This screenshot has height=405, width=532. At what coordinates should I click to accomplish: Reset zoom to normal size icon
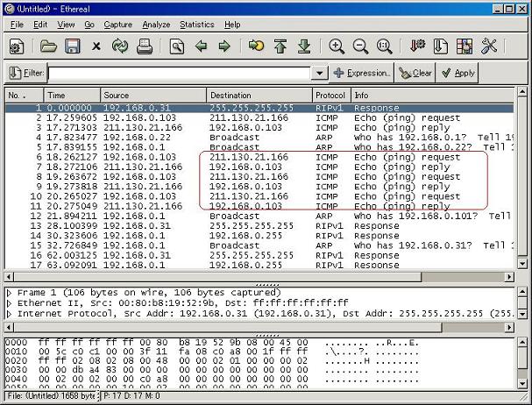(384, 46)
